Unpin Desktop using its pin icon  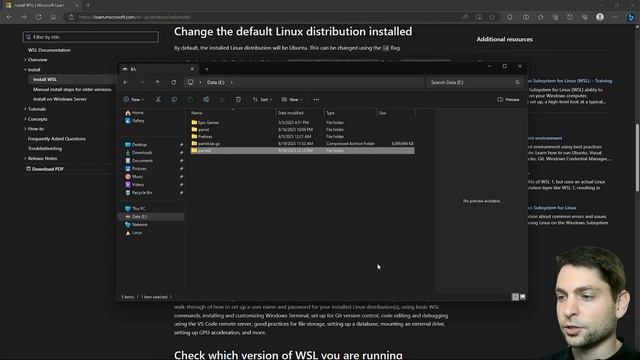coord(181,144)
